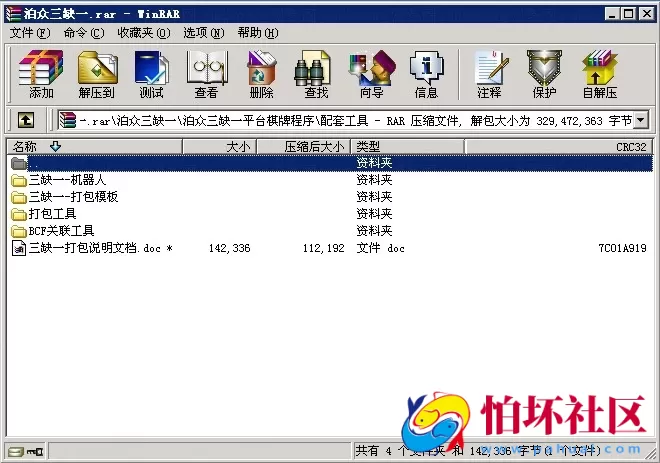Click the status bar file summary text
This screenshot has height=463, width=660.
click(x=479, y=451)
